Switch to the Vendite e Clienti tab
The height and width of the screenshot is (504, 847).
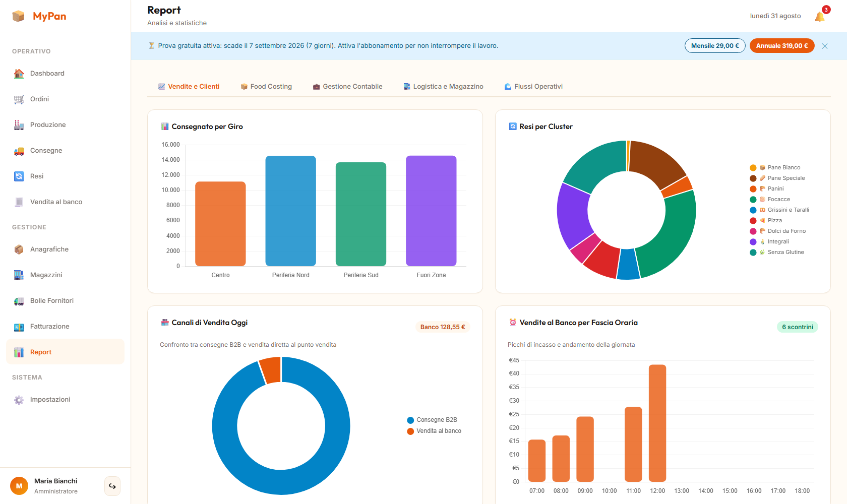point(189,87)
